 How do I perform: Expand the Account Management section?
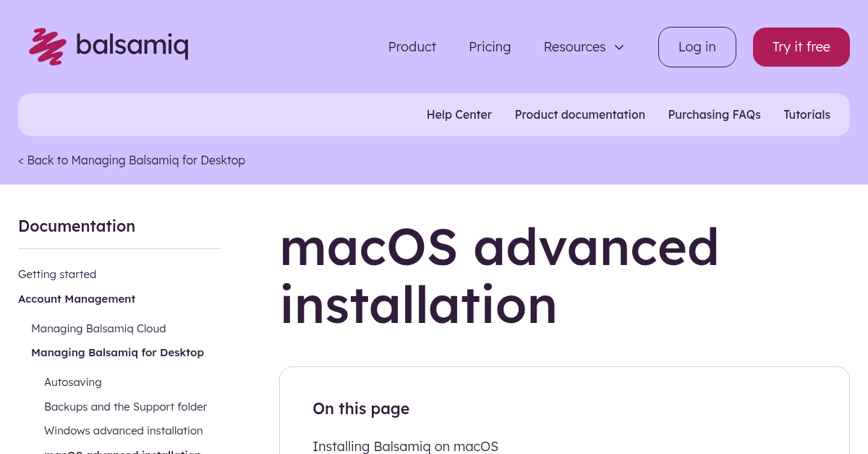point(77,298)
